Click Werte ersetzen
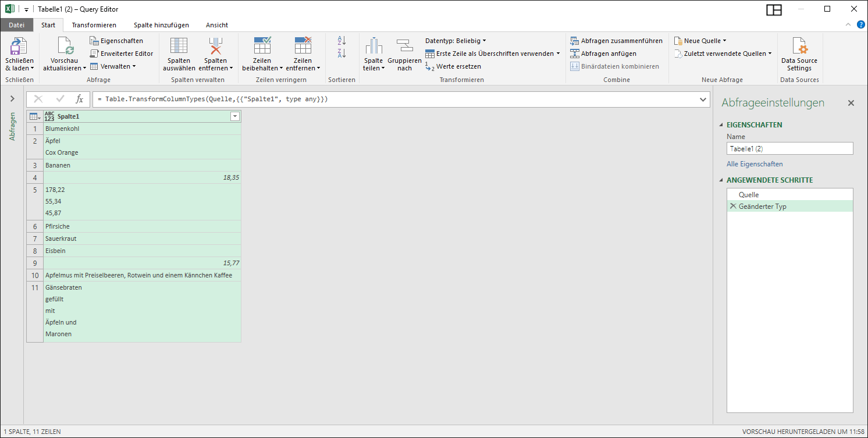The width and height of the screenshot is (868, 438). click(453, 66)
